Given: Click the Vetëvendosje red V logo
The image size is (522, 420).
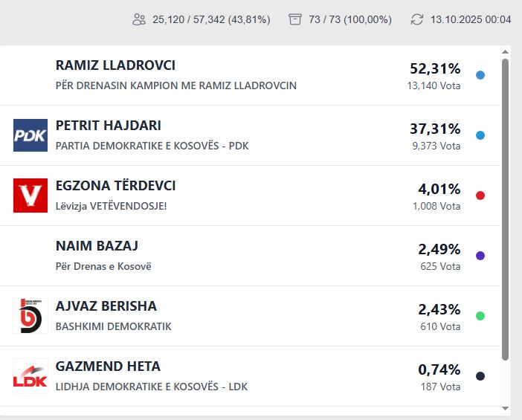Looking at the screenshot, I should click(x=30, y=196).
